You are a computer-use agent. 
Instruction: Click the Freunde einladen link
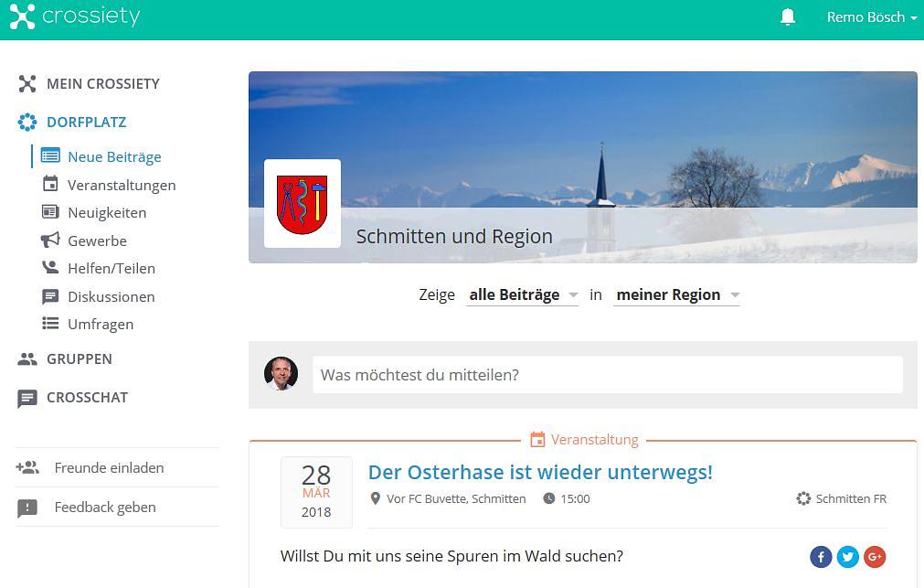click(109, 468)
